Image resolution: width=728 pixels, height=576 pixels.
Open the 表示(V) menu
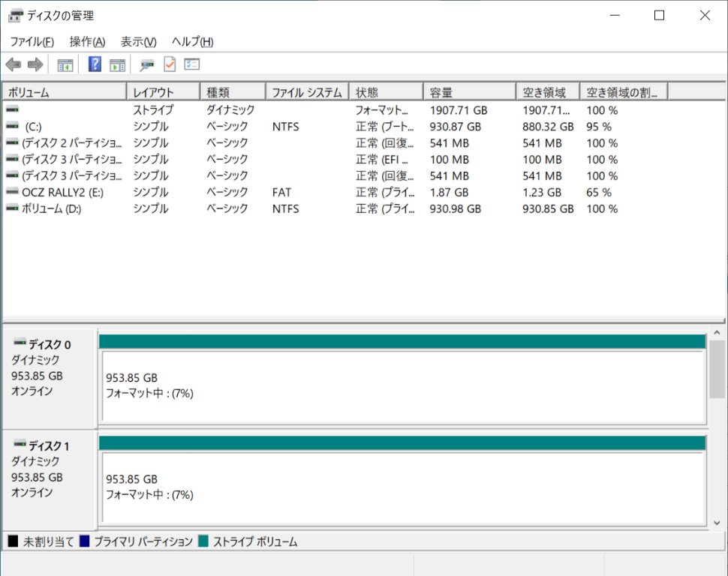click(138, 42)
